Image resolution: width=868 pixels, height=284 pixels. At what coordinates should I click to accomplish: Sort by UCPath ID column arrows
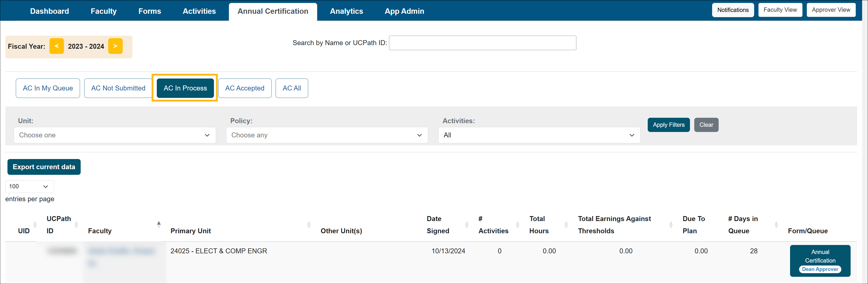[76, 225]
